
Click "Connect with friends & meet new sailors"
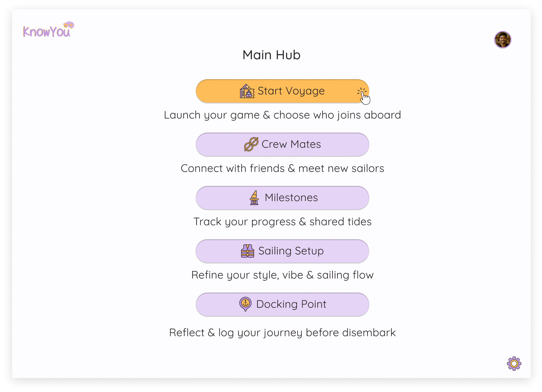[282, 169]
